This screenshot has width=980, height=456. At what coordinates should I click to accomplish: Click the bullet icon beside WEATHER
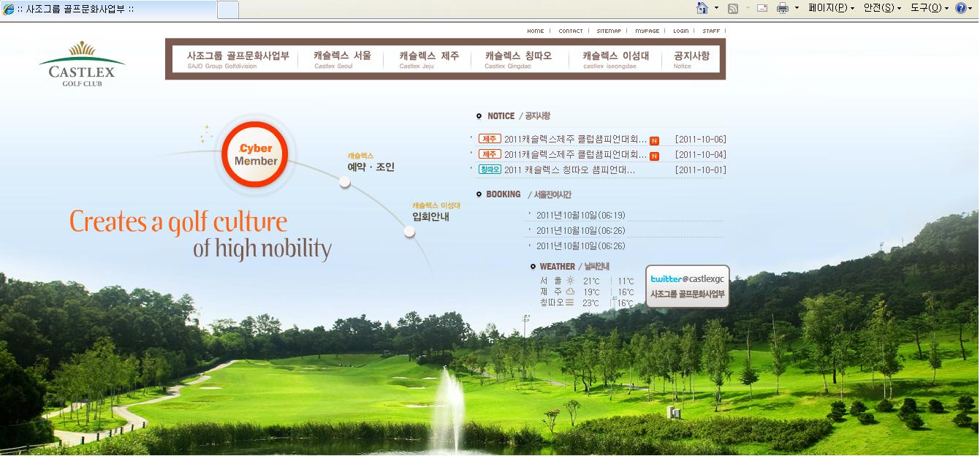pyautogui.click(x=533, y=267)
